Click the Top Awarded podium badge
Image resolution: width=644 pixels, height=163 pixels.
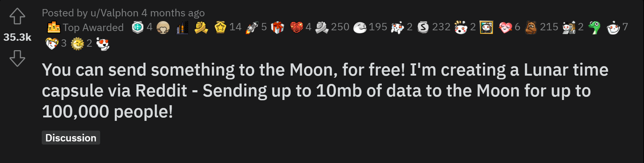54,27
